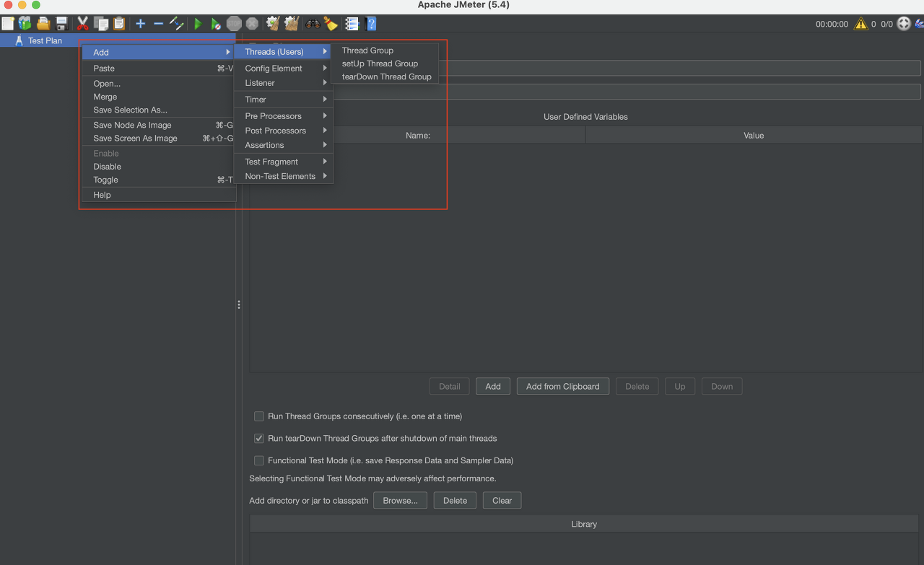This screenshot has width=924, height=565.
Task: Click the Library table header
Action: point(584,524)
